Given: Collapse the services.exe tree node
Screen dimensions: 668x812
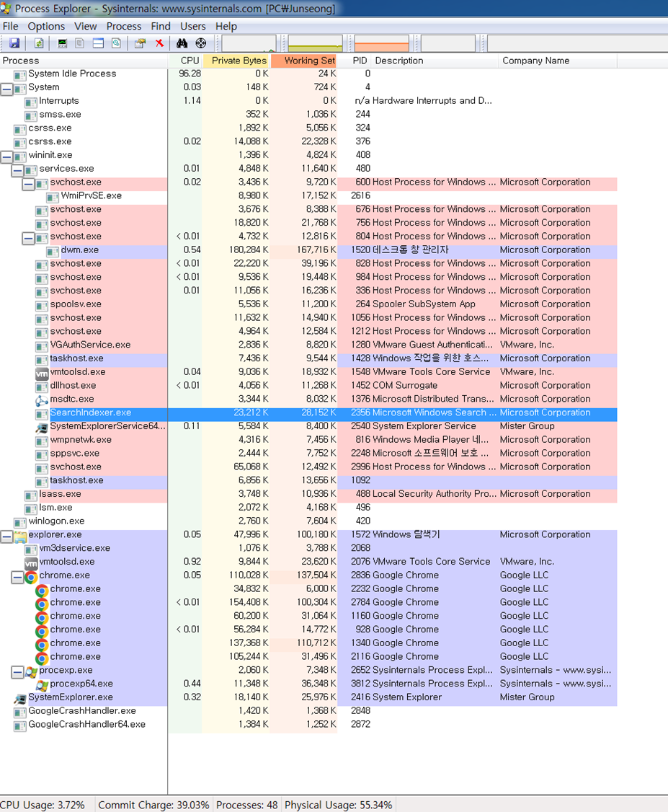Looking at the screenshot, I should (x=17, y=169).
